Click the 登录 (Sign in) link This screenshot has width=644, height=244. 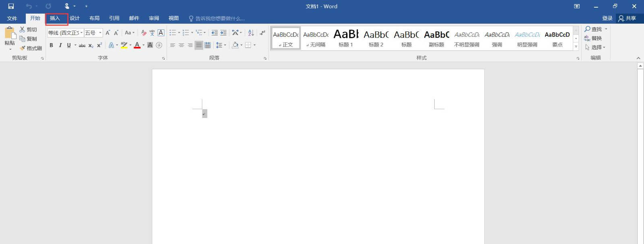[x=607, y=18]
